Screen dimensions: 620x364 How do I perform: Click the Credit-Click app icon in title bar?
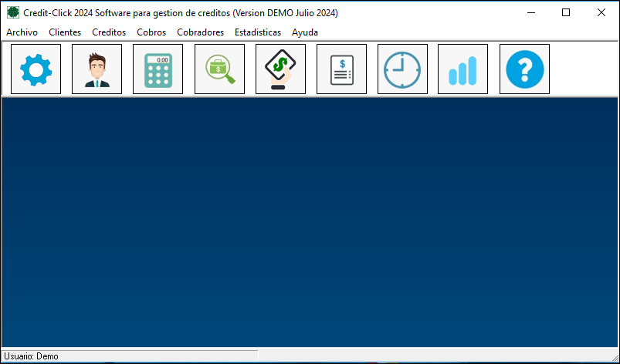coord(13,12)
